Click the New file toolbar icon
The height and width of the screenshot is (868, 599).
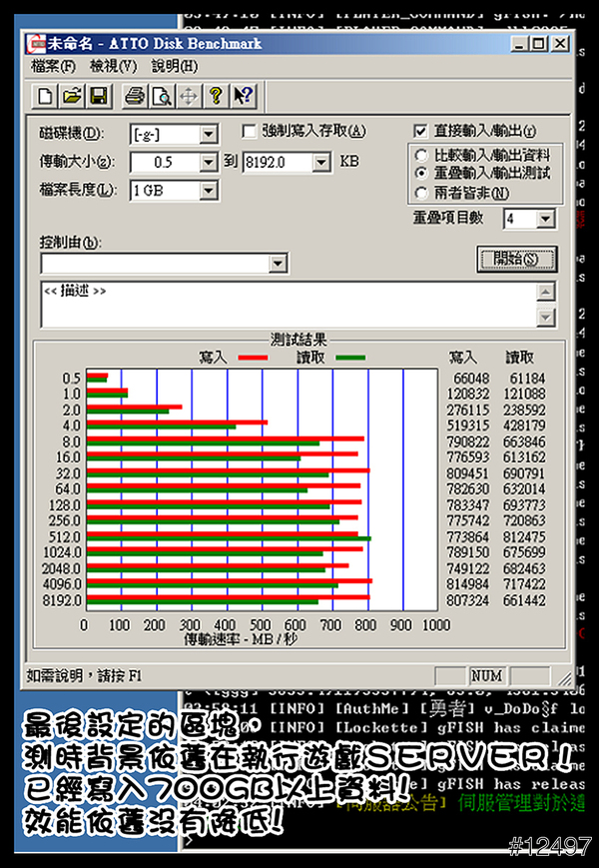coord(45,96)
